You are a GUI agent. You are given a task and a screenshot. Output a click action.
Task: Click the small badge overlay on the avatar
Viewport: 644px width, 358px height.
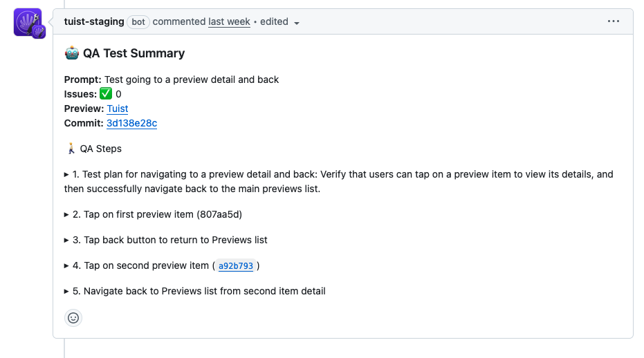click(x=39, y=31)
